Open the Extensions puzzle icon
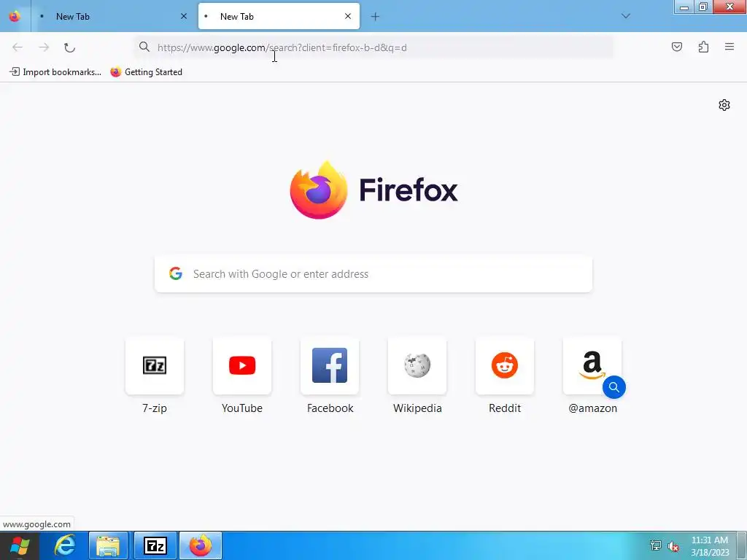The image size is (747, 560). pyautogui.click(x=703, y=47)
